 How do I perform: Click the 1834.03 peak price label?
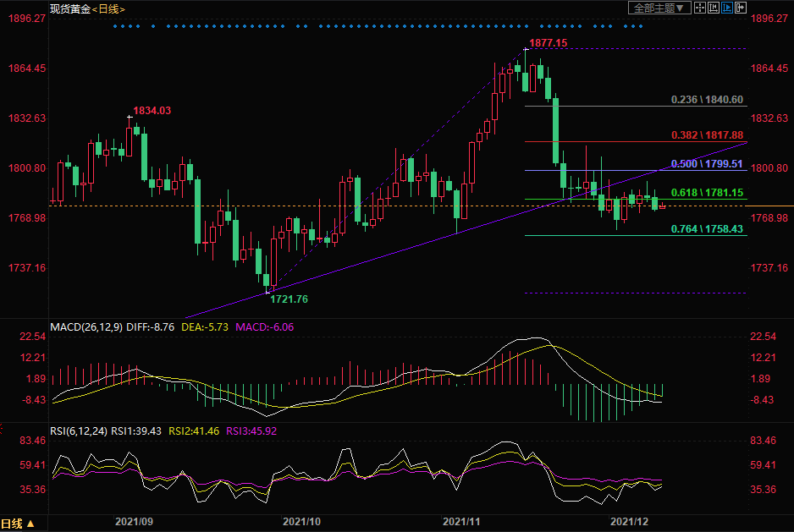152,111
